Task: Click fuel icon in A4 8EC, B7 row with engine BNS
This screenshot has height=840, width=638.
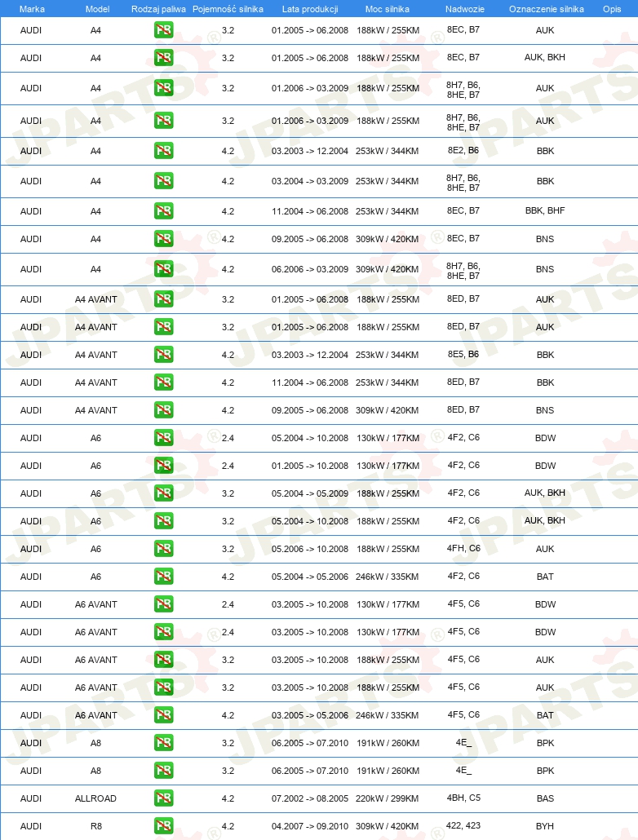Action: tap(163, 238)
